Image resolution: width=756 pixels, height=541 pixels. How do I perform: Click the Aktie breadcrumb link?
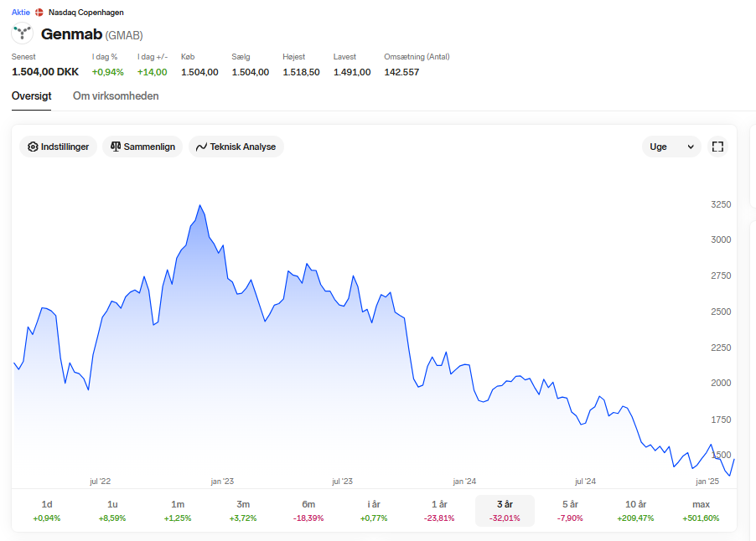coord(21,13)
